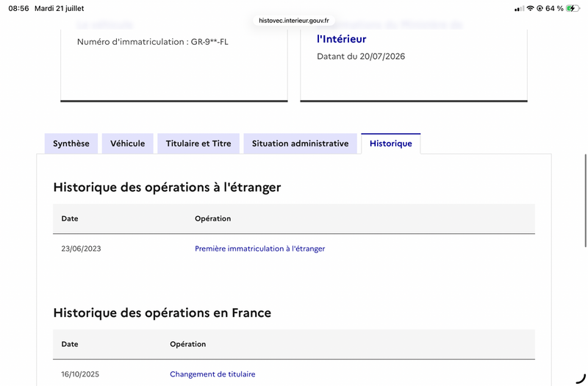Viewport: 588px width, 386px height.
Task: Click the l'Intérieur heading link
Action: click(x=342, y=39)
